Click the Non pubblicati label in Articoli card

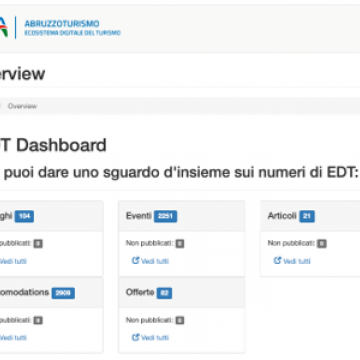(291, 243)
